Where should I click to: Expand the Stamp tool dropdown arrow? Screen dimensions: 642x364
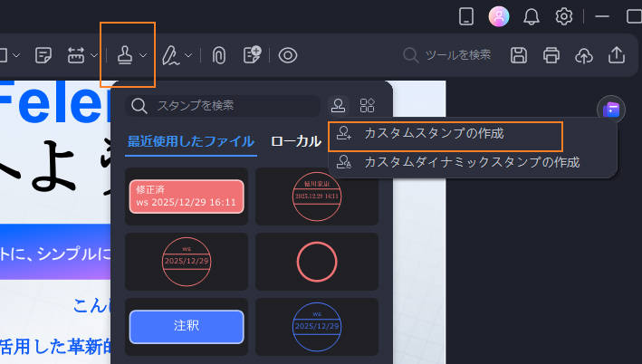pos(143,55)
